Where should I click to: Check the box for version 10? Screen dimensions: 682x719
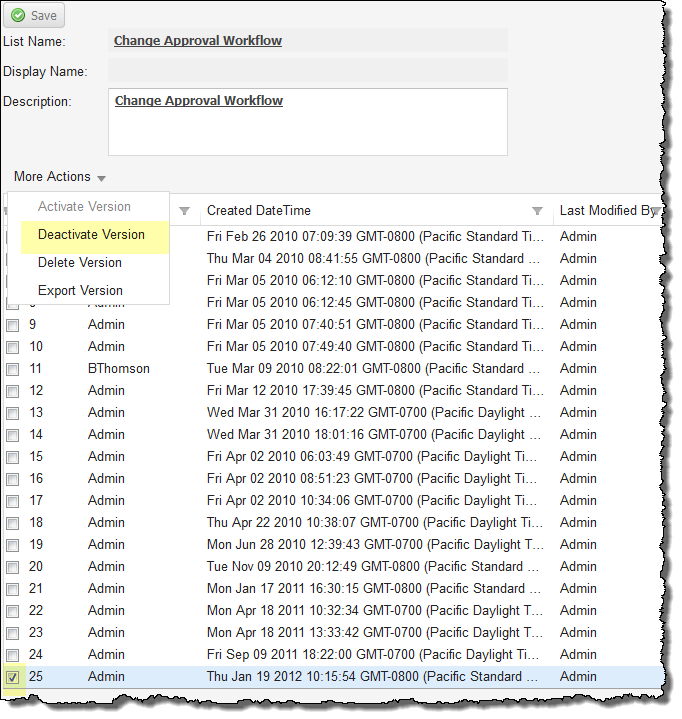[x=12, y=347]
